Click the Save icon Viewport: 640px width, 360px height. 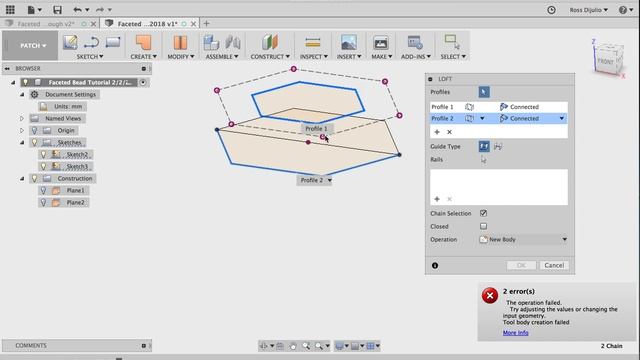tap(58, 9)
